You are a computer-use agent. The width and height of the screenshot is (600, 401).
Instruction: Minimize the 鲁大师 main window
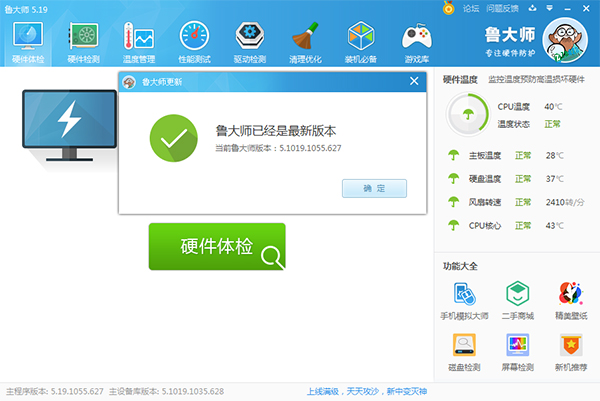click(x=567, y=8)
